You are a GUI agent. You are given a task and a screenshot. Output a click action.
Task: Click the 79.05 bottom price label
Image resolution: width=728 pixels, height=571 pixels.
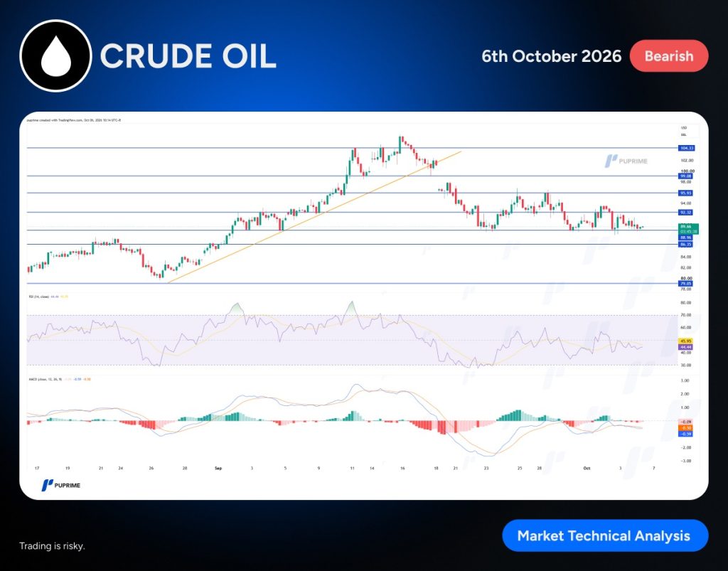coord(686,283)
